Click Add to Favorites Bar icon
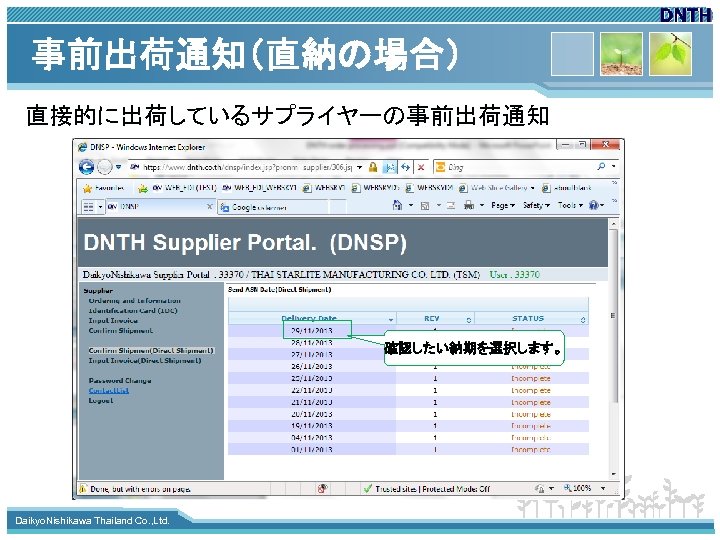The height and width of the screenshot is (540, 720). [x=143, y=188]
